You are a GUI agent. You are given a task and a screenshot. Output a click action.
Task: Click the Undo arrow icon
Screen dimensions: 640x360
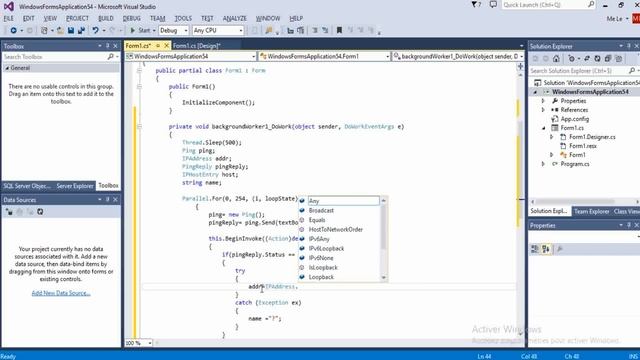pyautogui.click(x=96, y=31)
